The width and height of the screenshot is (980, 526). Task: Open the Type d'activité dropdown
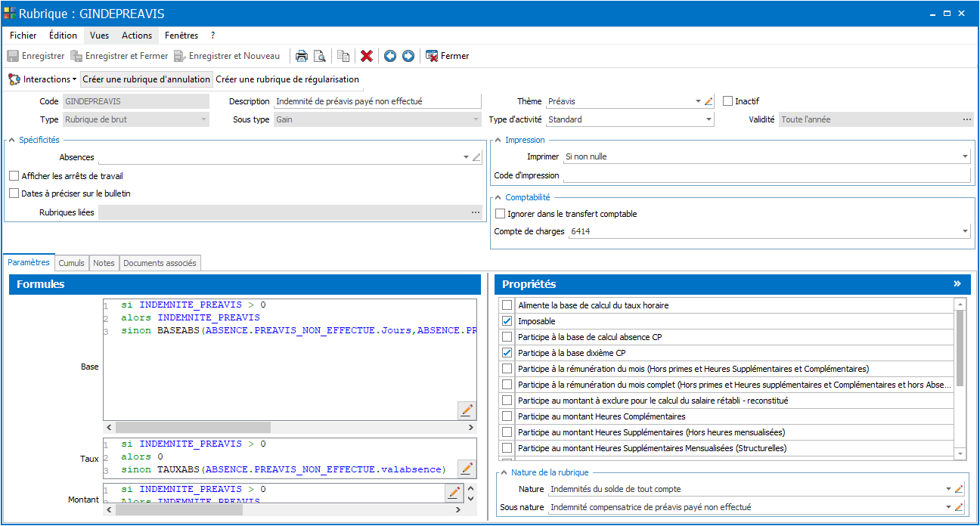709,119
